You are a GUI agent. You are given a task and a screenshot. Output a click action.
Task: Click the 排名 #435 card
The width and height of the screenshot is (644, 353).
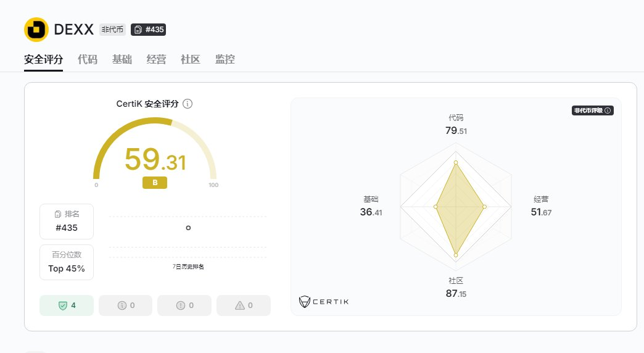pos(67,222)
